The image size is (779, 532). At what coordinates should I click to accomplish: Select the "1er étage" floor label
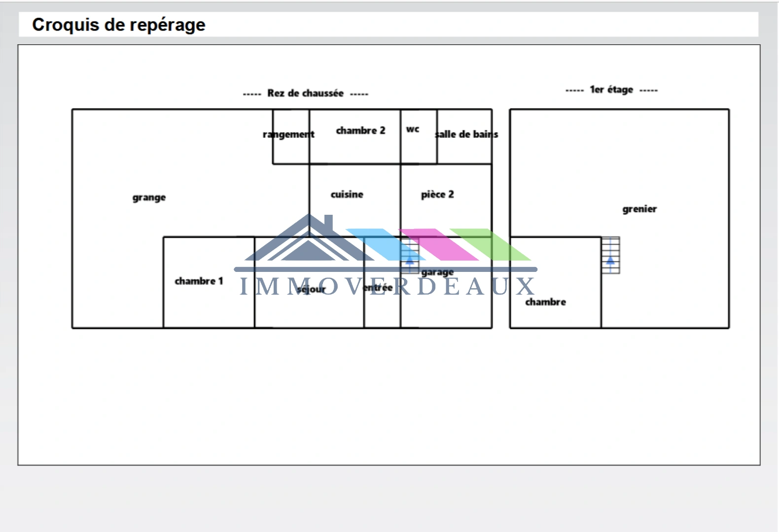point(611,90)
